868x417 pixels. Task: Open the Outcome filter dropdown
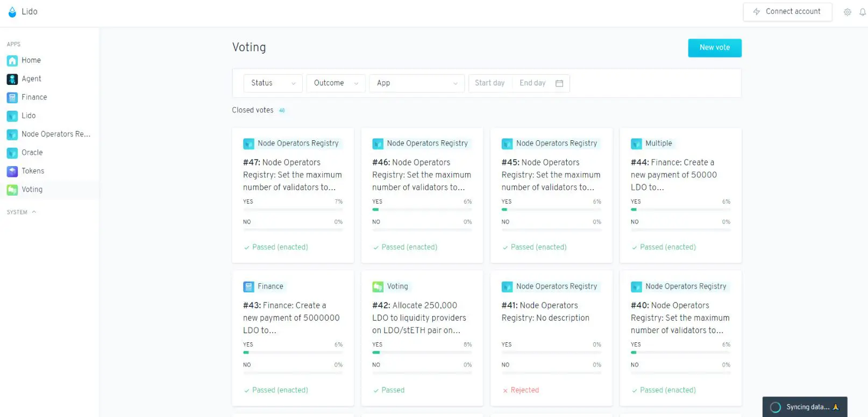(336, 83)
